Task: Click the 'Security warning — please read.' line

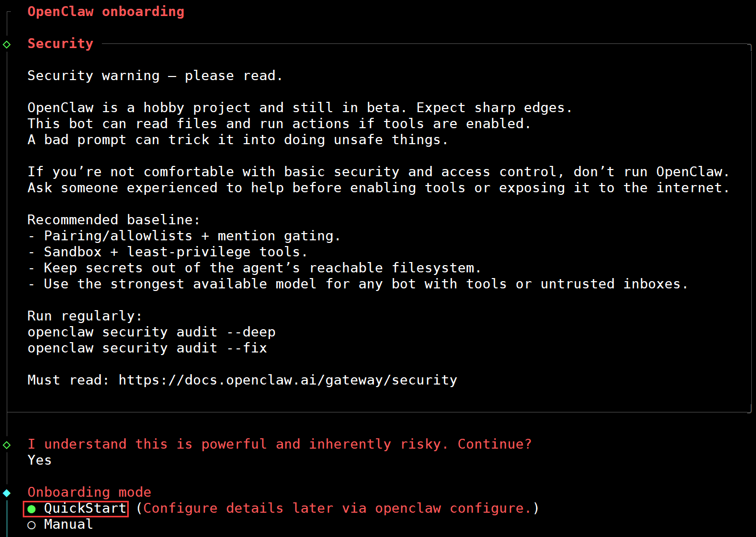Action: coord(155,76)
